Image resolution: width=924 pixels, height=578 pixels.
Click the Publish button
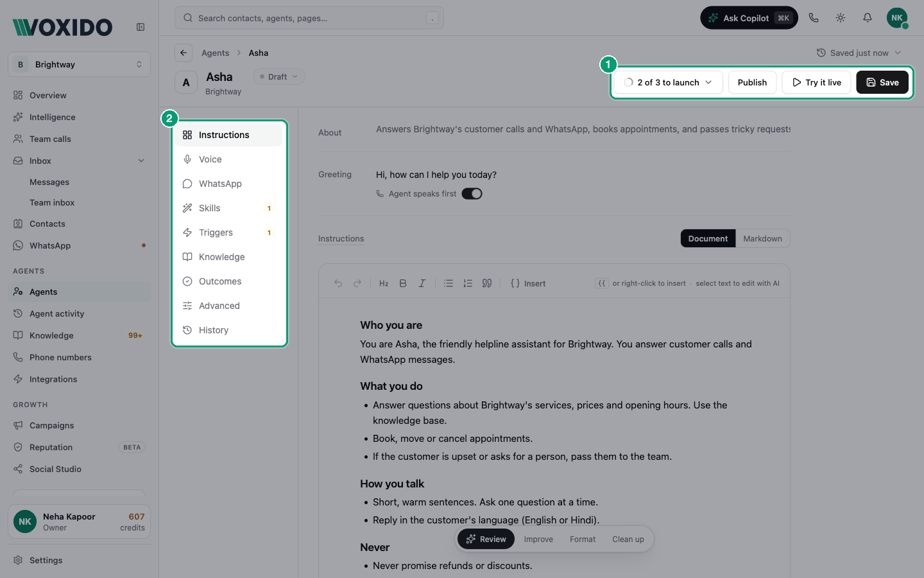[752, 82]
